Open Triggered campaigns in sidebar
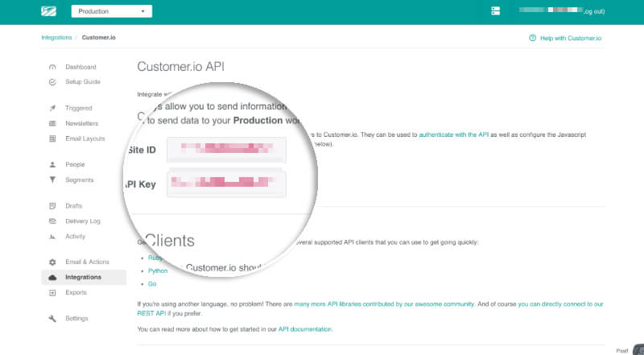The height and width of the screenshot is (355, 644). 78,109
